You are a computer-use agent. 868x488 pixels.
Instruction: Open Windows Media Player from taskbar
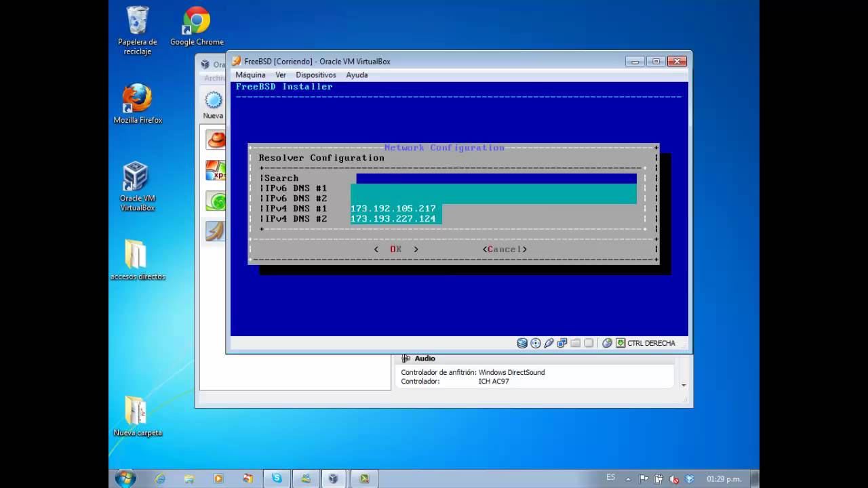tap(218, 479)
